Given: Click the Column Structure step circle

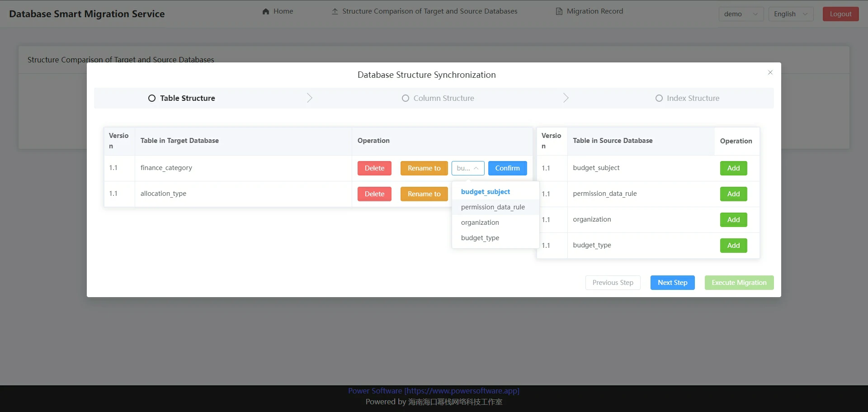Looking at the screenshot, I should click(x=406, y=98).
